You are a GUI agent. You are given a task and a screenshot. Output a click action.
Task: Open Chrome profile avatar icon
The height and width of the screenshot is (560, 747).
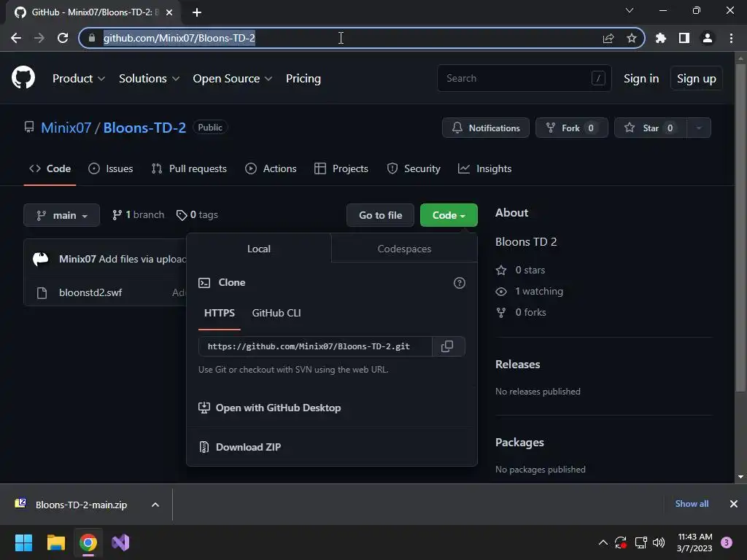pyautogui.click(x=708, y=38)
